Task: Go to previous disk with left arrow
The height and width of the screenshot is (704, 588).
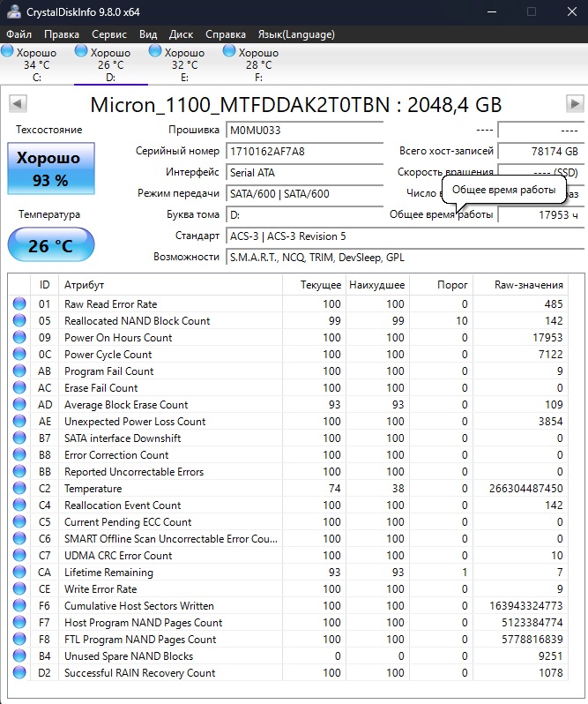Action: tap(18, 104)
